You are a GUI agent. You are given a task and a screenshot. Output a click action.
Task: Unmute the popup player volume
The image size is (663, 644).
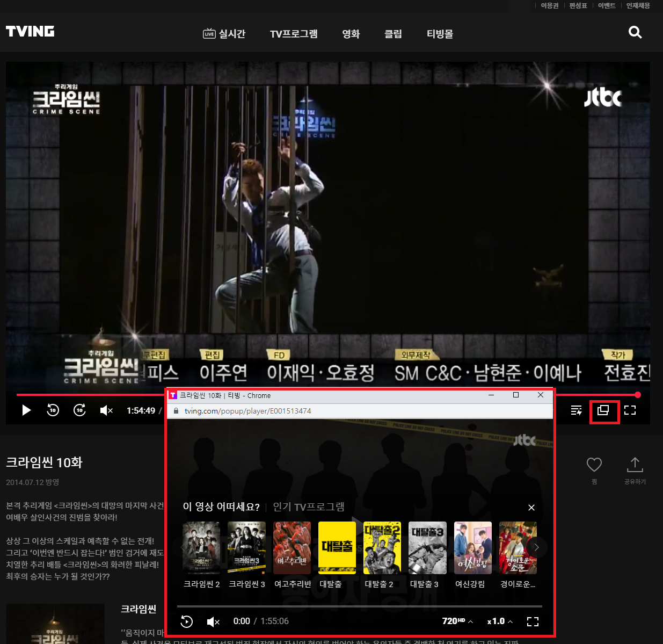(213, 621)
